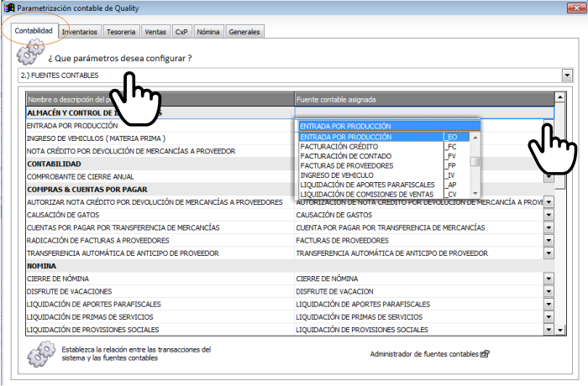The width and height of the screenshot is (588, 386).
Task: Click the application icon in the title bar
Action: [x=9, y=8]
